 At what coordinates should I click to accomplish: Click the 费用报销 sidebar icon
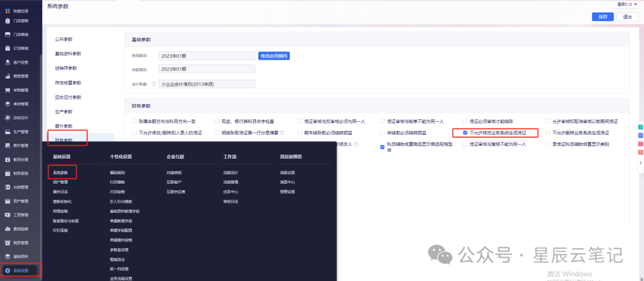8,229
